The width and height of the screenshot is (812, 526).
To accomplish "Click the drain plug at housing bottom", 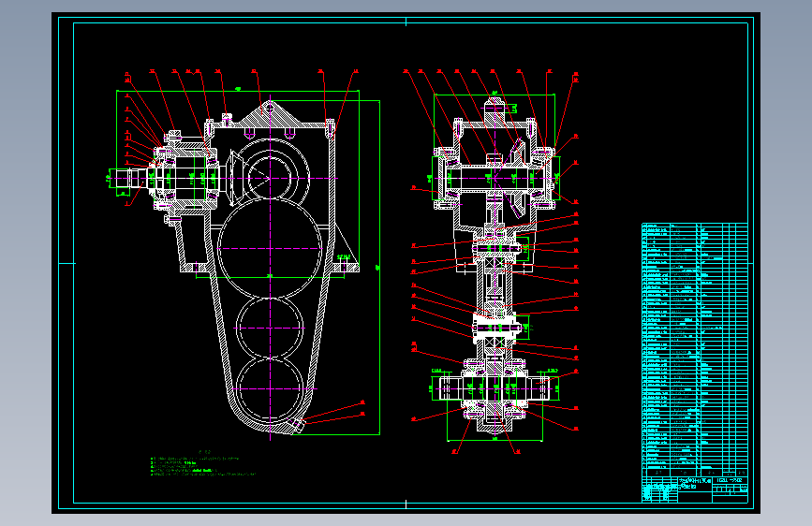I will pos(298,426).
